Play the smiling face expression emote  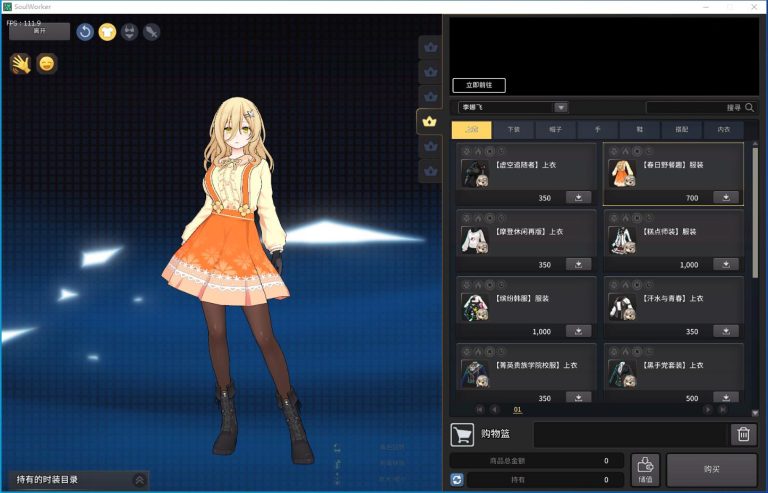[47, 64]
